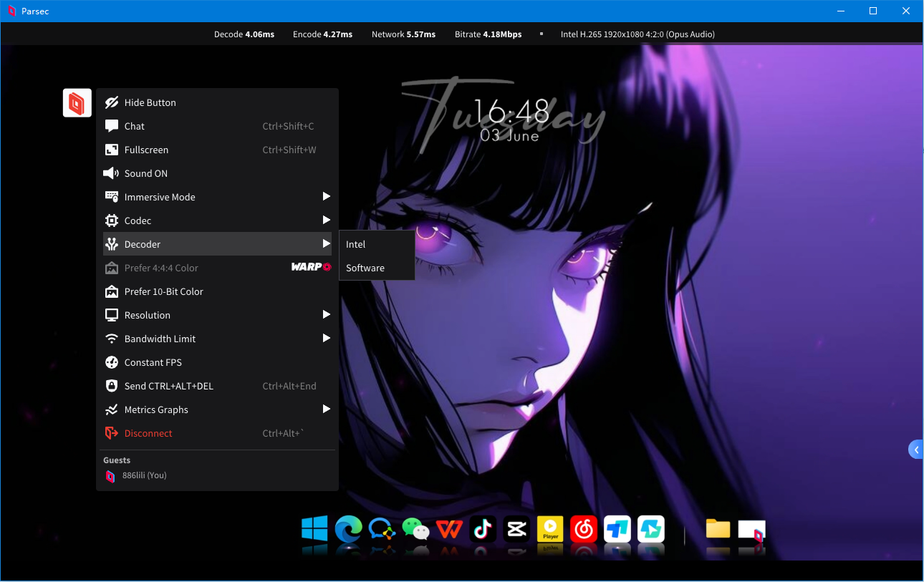Click the Network 5.57ms metric
924x582 pixels.
coord(403,34)
